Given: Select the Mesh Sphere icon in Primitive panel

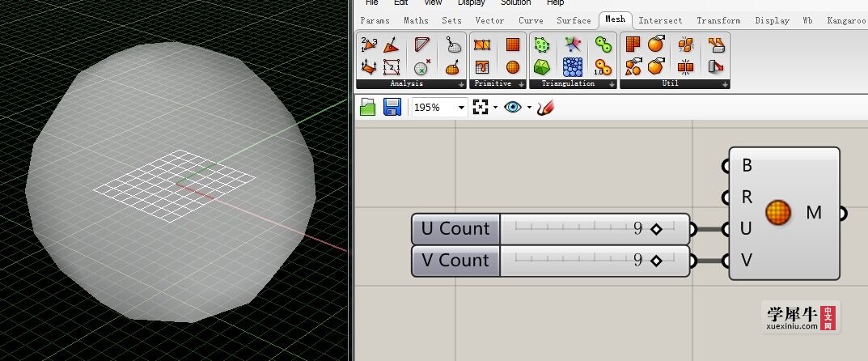Looking at the screenshot, I should 513,67.
